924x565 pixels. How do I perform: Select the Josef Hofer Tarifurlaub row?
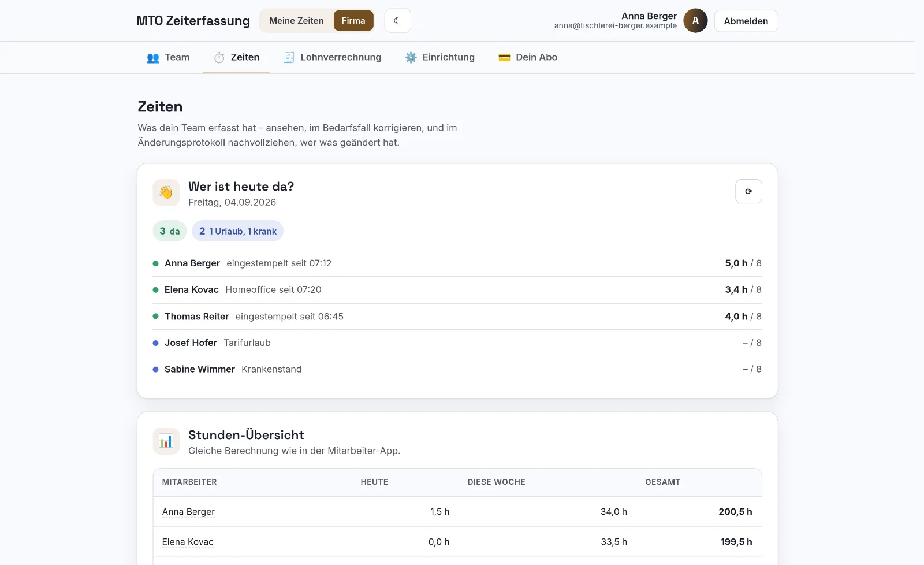(x=457, y=343)
